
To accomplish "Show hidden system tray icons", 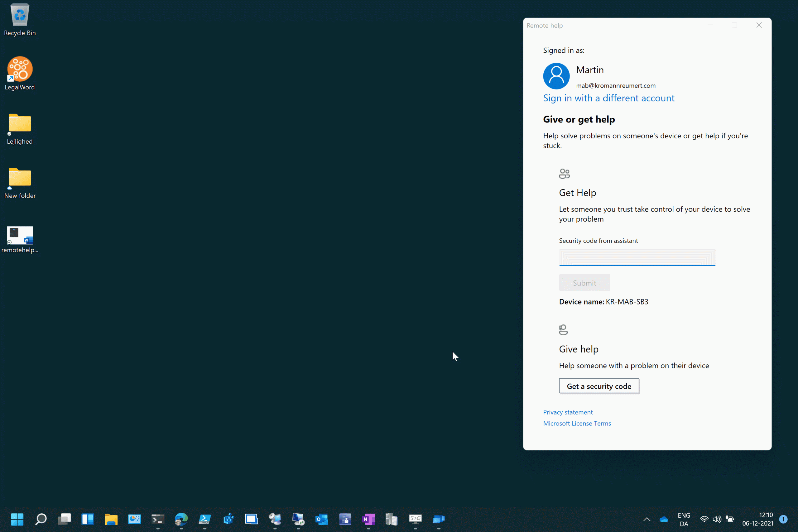I will pyautogui.click(x=647, y=519).
